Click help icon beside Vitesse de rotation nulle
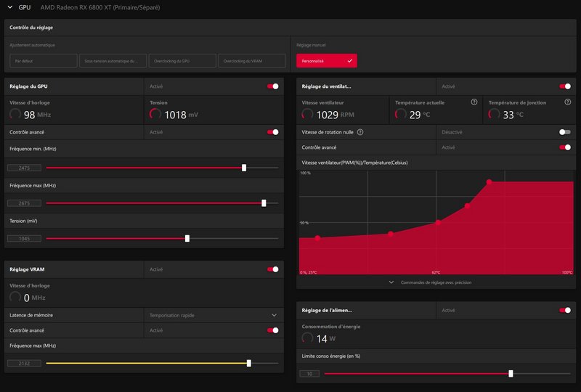The height and width of the screenshot is (392, 581). 360,132
